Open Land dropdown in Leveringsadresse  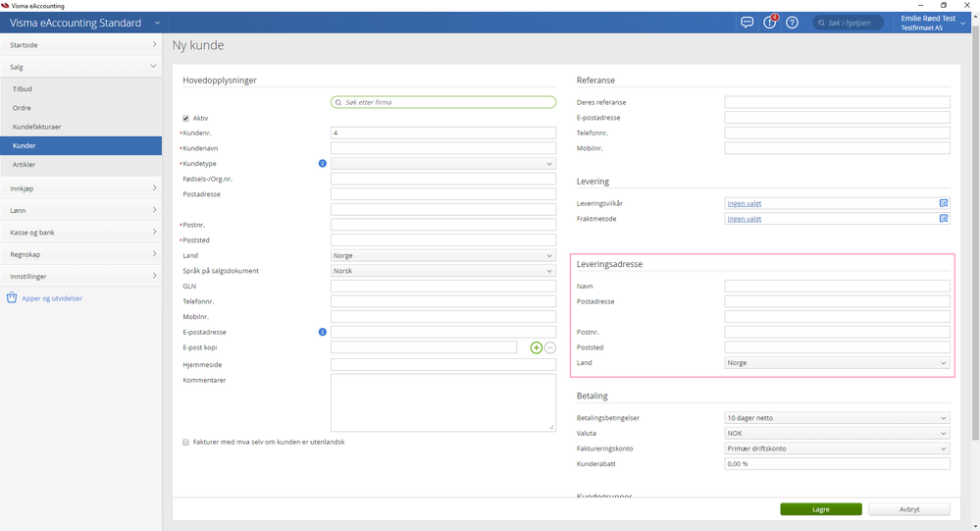(838, 363)
